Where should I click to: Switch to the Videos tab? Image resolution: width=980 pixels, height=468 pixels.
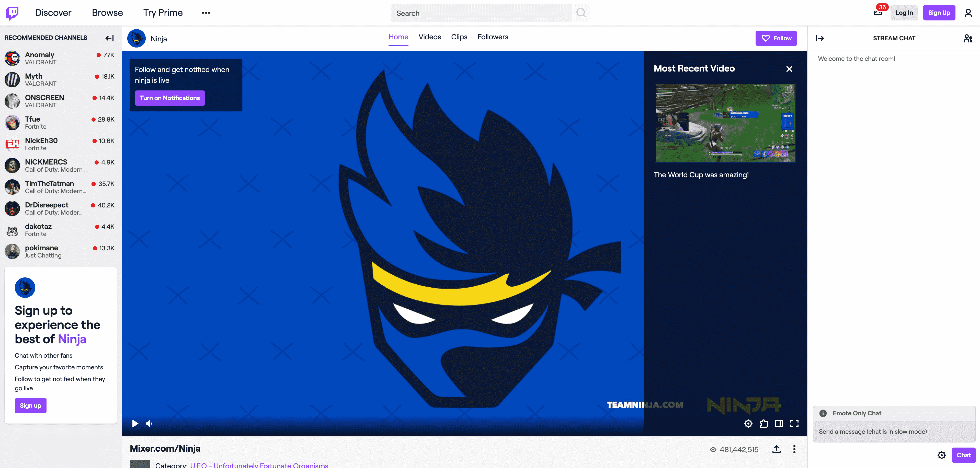pos(429,37)
